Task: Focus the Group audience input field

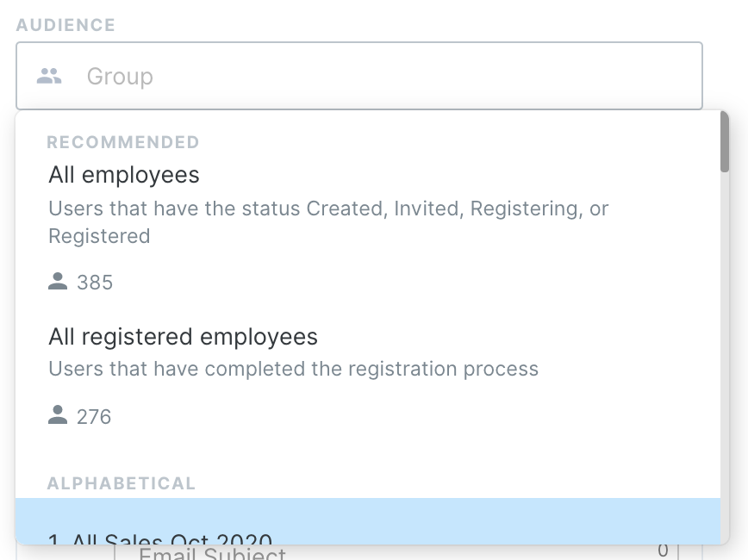Action: [x=359, y=76]
